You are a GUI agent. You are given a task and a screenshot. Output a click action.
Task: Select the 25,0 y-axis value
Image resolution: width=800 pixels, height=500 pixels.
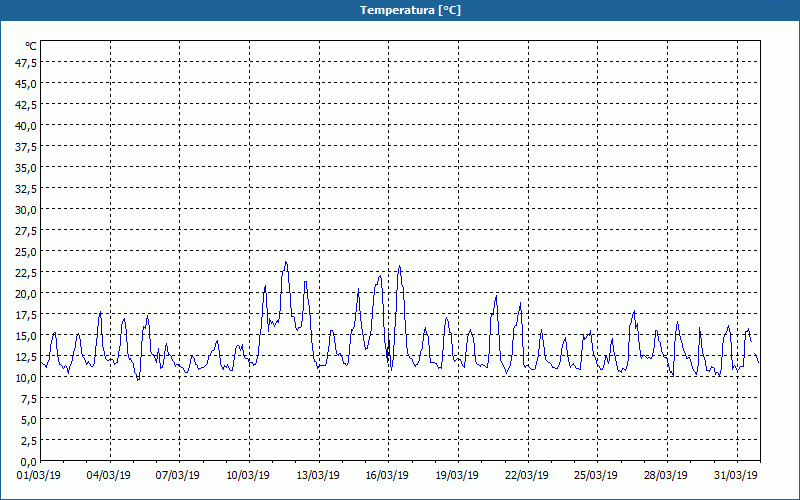point(26,252)
